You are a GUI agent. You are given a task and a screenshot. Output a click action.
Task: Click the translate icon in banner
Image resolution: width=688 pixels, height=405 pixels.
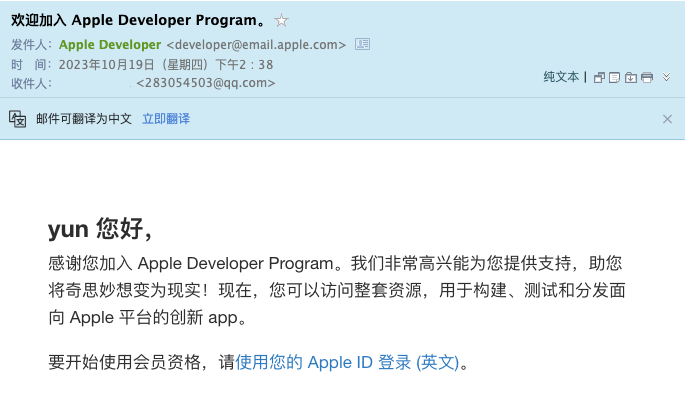pyautogui.click(x=18, y=119)
